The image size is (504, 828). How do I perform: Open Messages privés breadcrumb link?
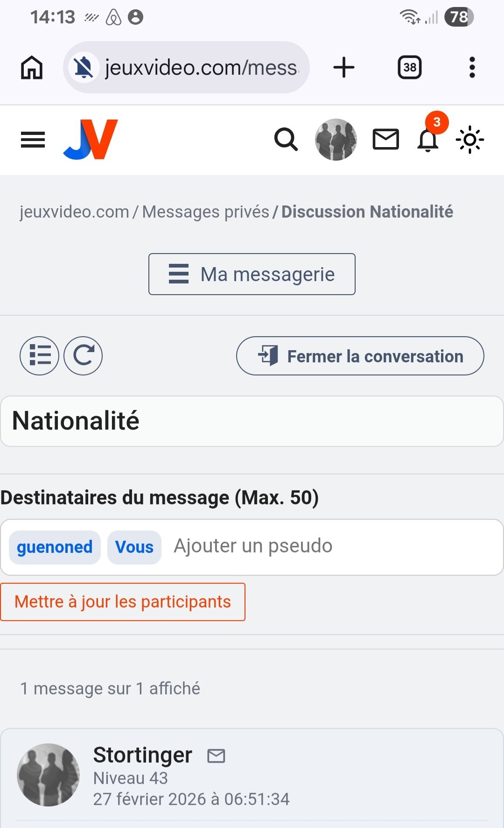pos(206,212)
